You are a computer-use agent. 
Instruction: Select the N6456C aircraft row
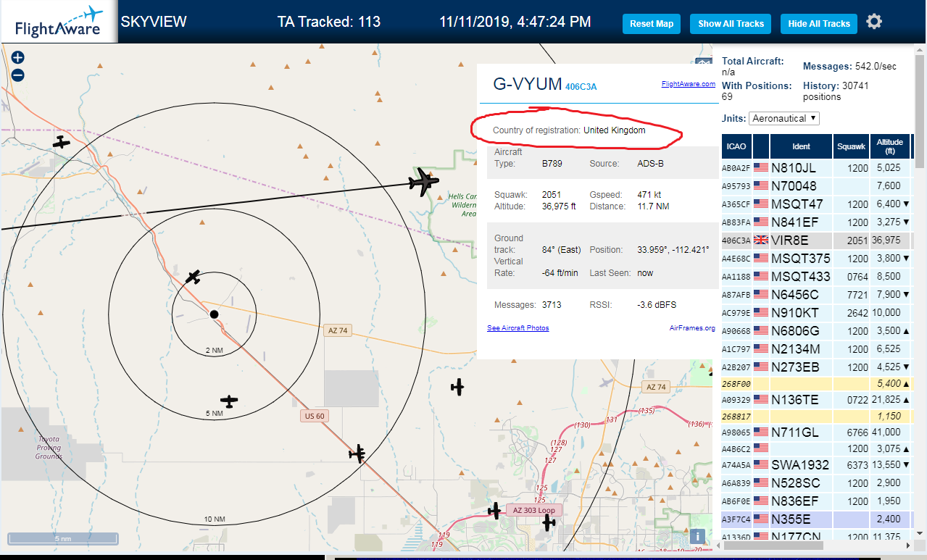coord(816,294)
